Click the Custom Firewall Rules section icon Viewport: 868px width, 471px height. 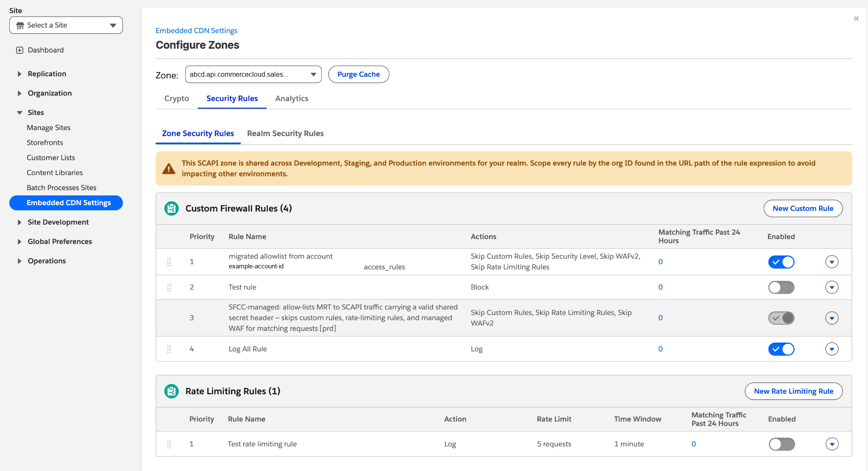point(171,208)
